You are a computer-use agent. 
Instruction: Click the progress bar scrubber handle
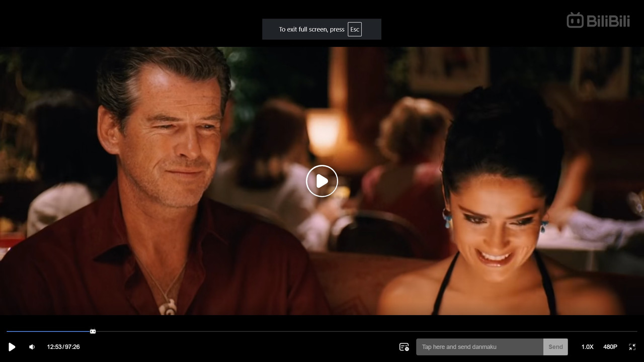(93, 331)
